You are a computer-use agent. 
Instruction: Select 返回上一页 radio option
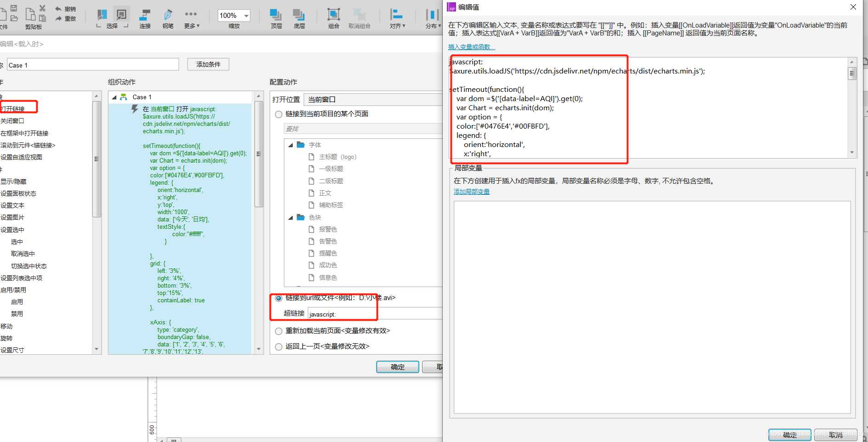coord(279,347)
